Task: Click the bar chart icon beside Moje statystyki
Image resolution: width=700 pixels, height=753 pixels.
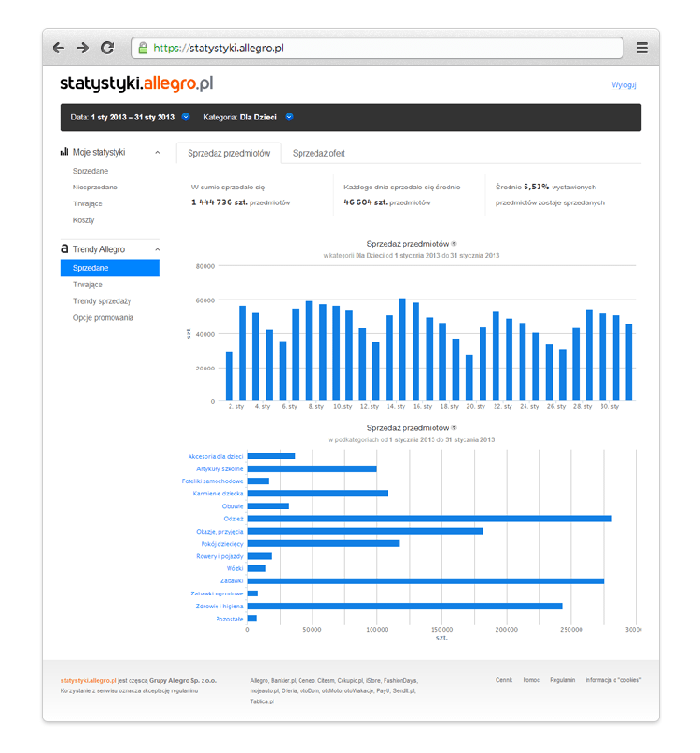Action: coord(64,152)
